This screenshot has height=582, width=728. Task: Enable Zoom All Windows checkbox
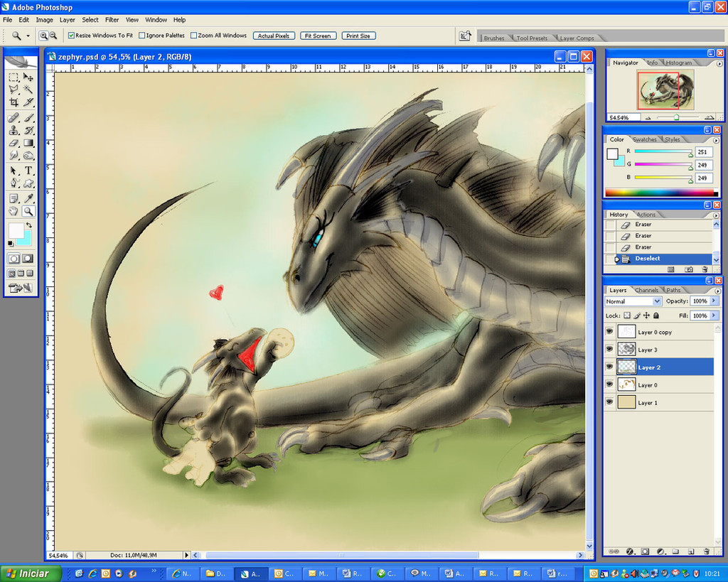(194, 36)
